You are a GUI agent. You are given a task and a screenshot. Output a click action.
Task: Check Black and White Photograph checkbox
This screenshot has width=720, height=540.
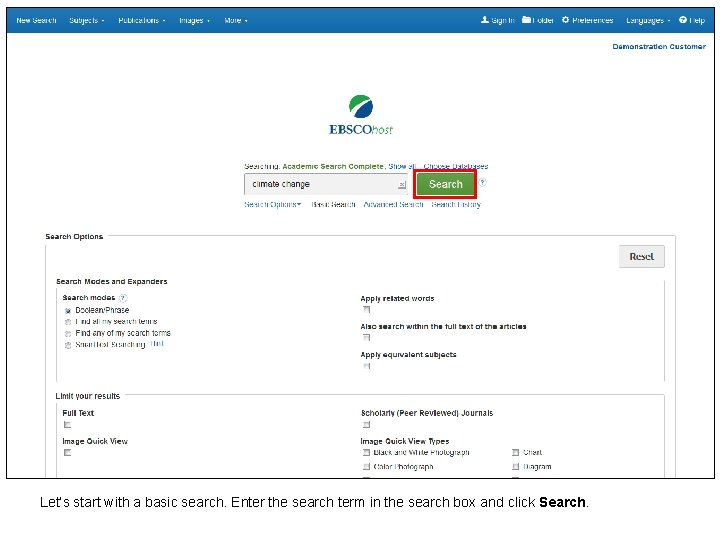pyautogui.click(x=366, y=453)
